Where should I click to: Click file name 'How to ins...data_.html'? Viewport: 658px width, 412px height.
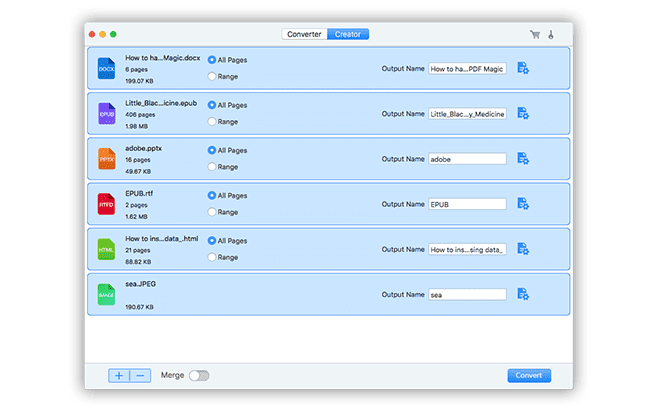click(162, 239)
